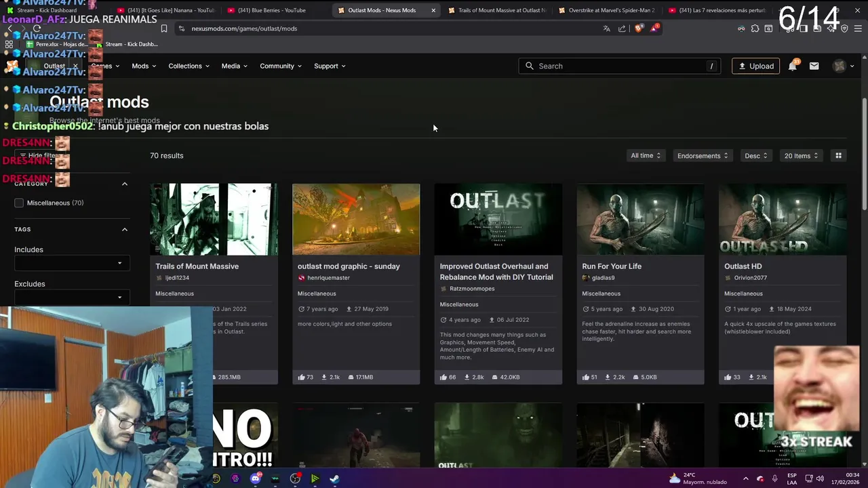Open the 20 Items per page dropdown
This screenshot has width=868, height=488.
(x=801, y=155)
